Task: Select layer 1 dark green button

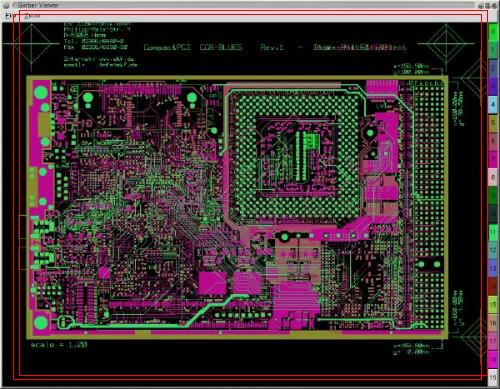Action: 493,50
